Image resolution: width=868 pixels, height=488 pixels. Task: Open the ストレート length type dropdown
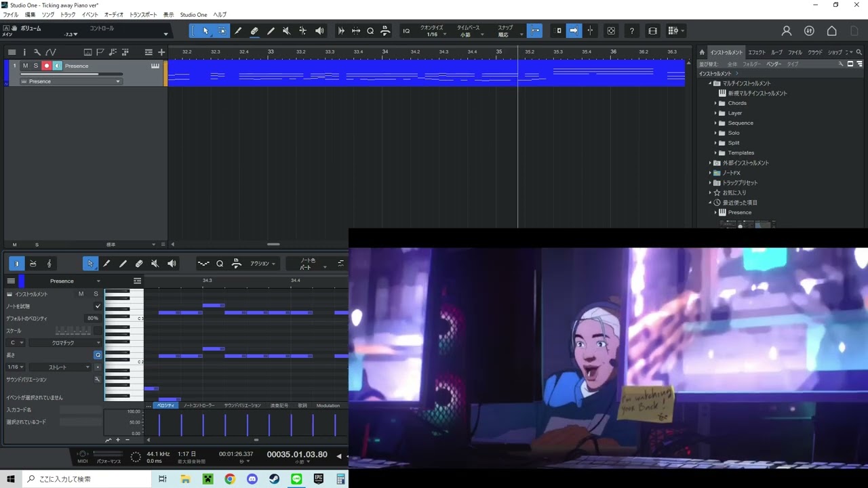59,367
